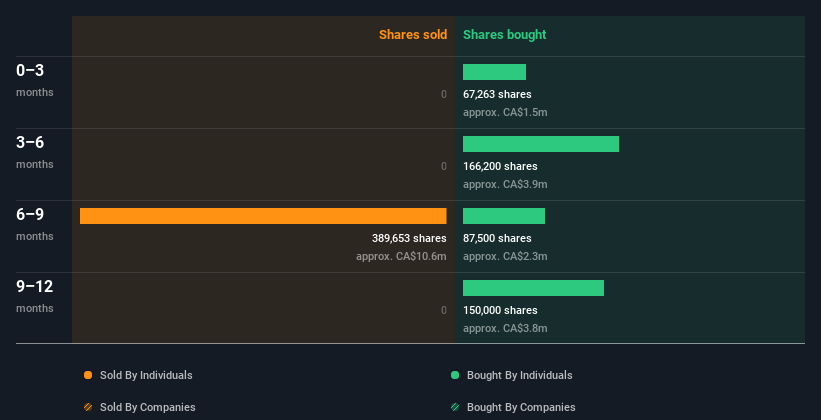Click the green 0–3 months shares bought bar
Viewport: 821px width, 420px height.
(494, 72)
